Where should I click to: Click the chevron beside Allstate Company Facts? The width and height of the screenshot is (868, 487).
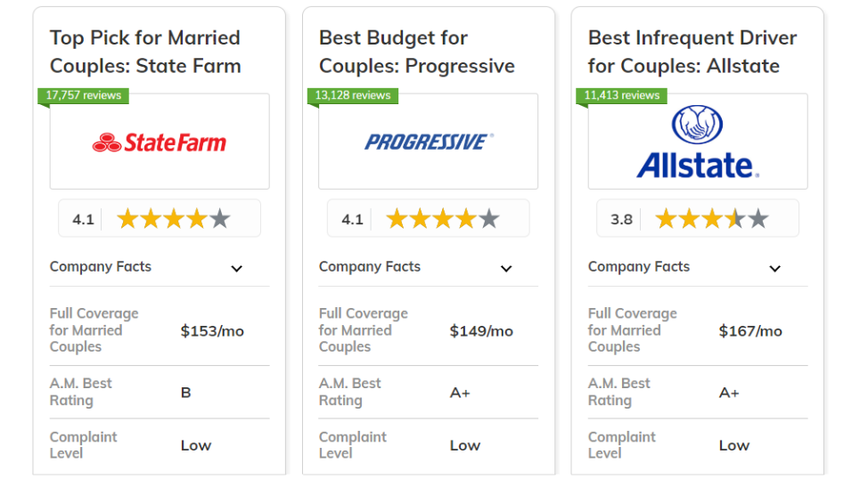[x=775, y=269]
